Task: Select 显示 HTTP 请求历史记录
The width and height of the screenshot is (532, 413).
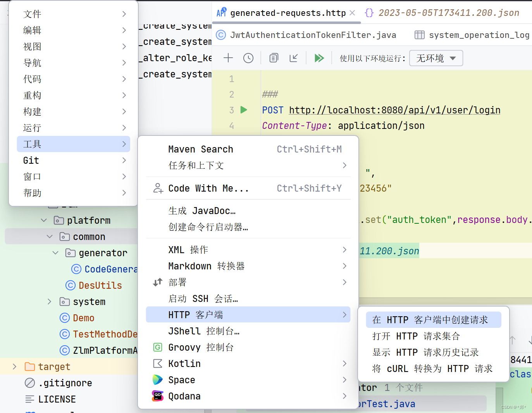Action: [x=434, y=352]
